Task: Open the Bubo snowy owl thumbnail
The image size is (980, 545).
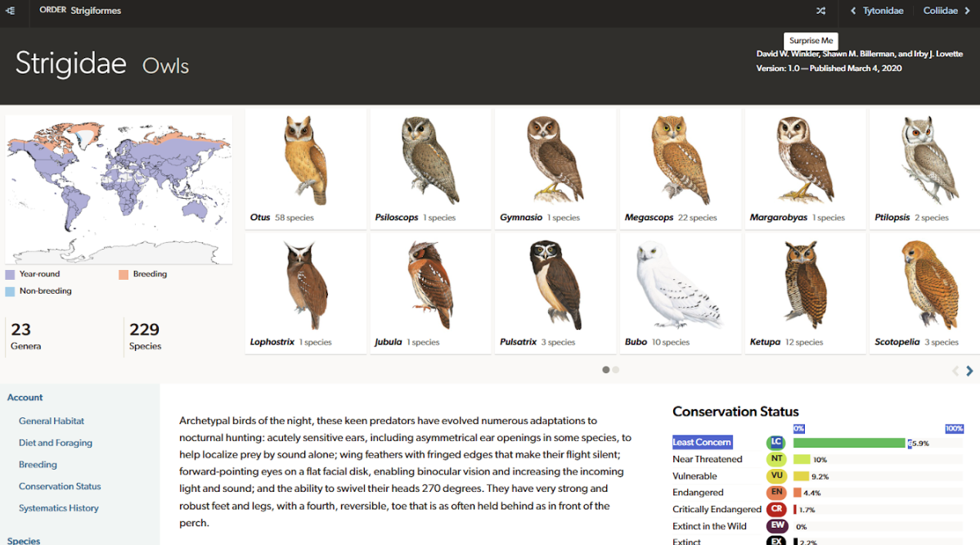Action: coord(679,286)
